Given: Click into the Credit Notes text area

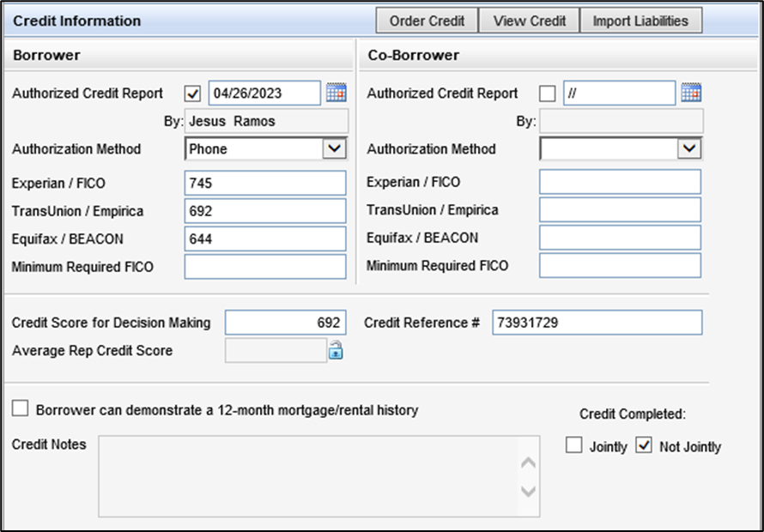Looking at the screenshot, I should point(309,476).
